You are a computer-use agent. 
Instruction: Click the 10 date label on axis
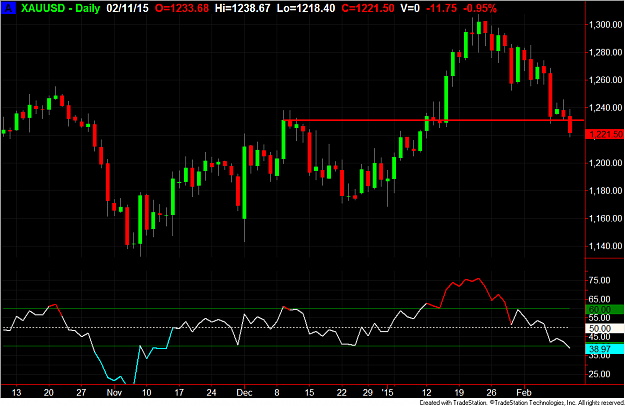coord(147,392)
